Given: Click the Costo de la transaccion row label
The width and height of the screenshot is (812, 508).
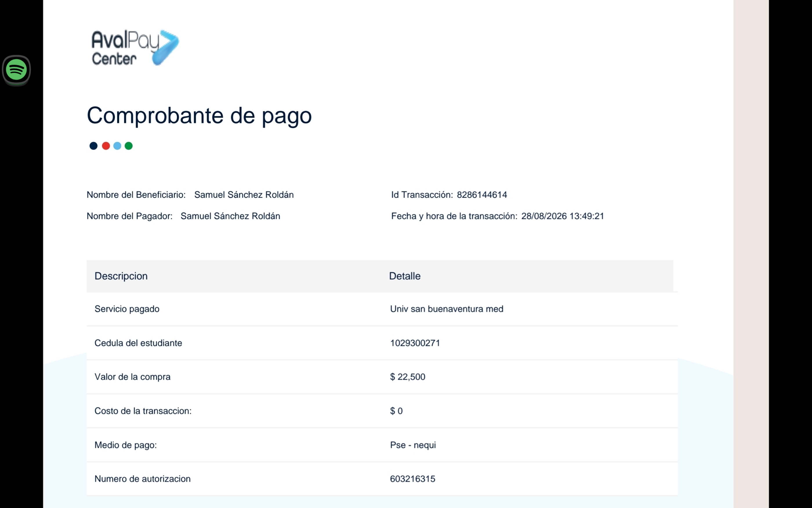Looking at the screenshot, I should pos(143,411).
